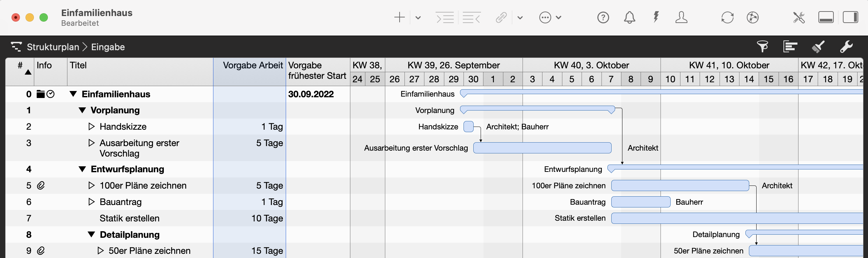
Task: Click the attachment paperclip icon in row 5
Action: tap(41, 185)
